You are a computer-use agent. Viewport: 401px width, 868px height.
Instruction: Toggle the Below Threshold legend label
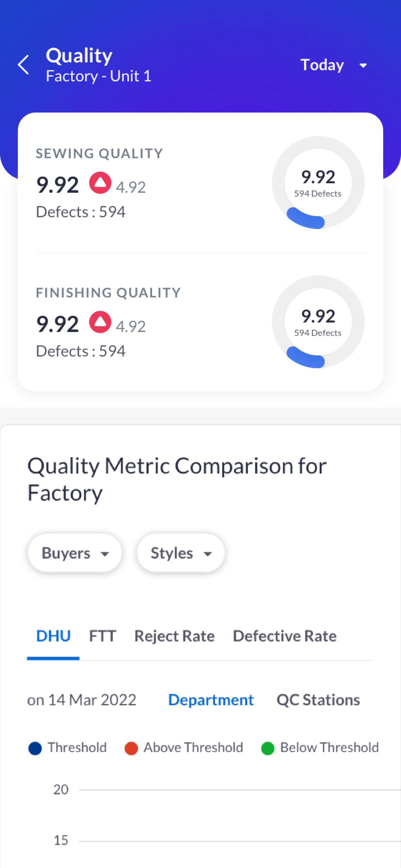[329, 747]
